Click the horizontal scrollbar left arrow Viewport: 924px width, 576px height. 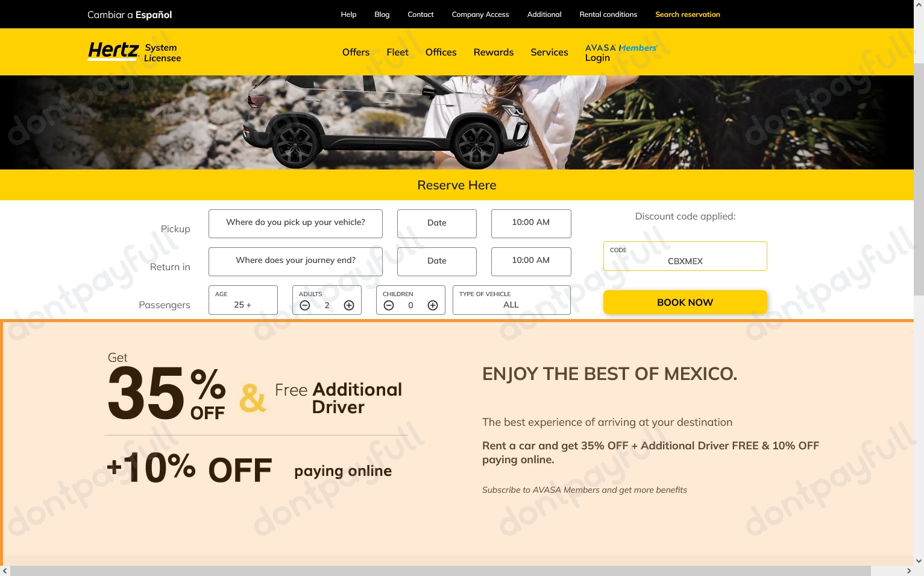[5, 571]
